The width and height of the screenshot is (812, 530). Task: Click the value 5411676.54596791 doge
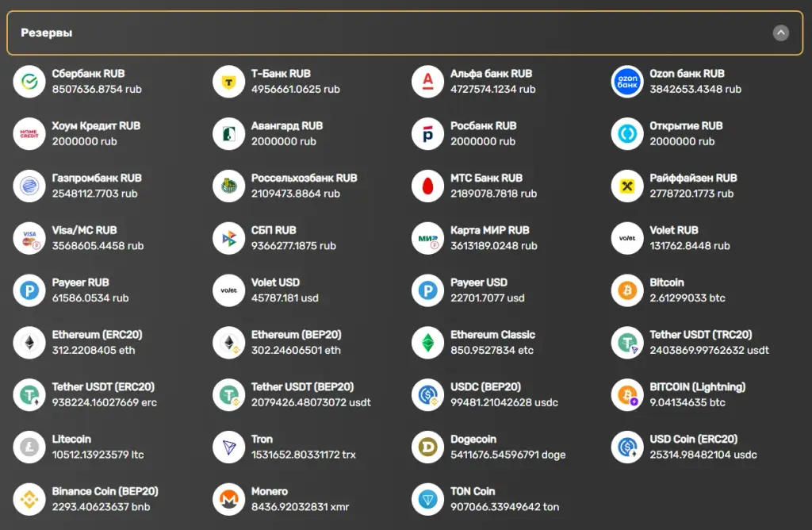(508, 455)
